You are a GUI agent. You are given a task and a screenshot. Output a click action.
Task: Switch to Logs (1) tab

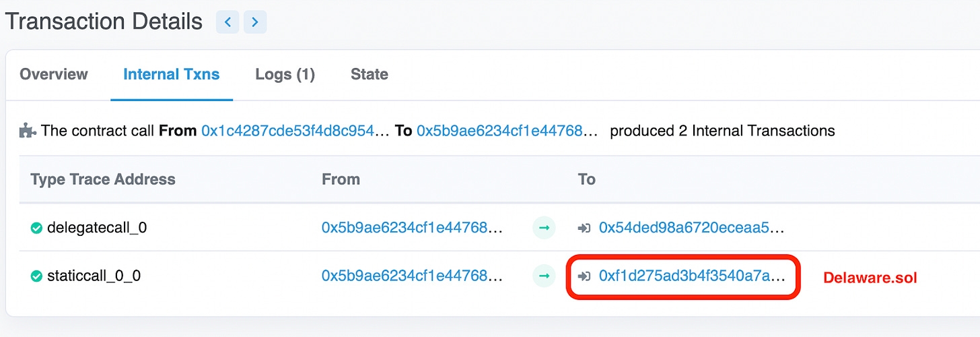pos(285,74)
